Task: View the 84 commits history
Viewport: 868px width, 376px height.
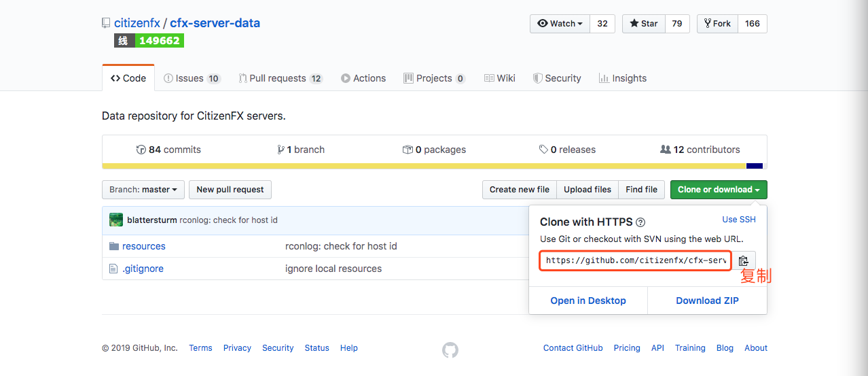Action: click(x=168, y=150)
